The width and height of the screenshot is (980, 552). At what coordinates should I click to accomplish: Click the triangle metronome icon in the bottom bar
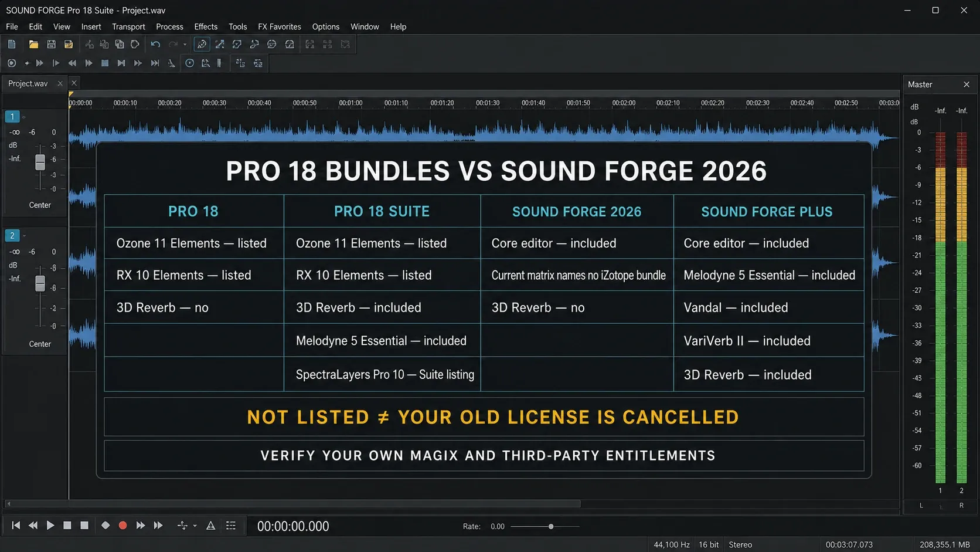coord(211,526)
